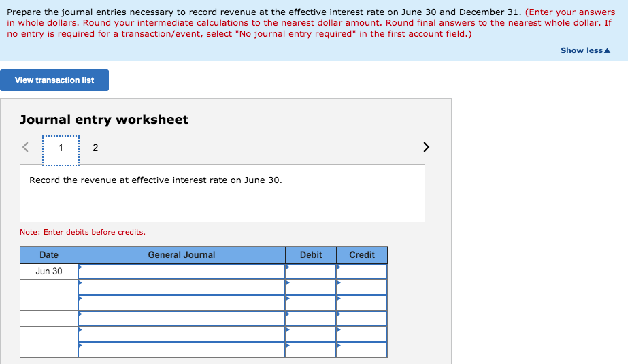Select journal entry tab 1

pos(61,150)
